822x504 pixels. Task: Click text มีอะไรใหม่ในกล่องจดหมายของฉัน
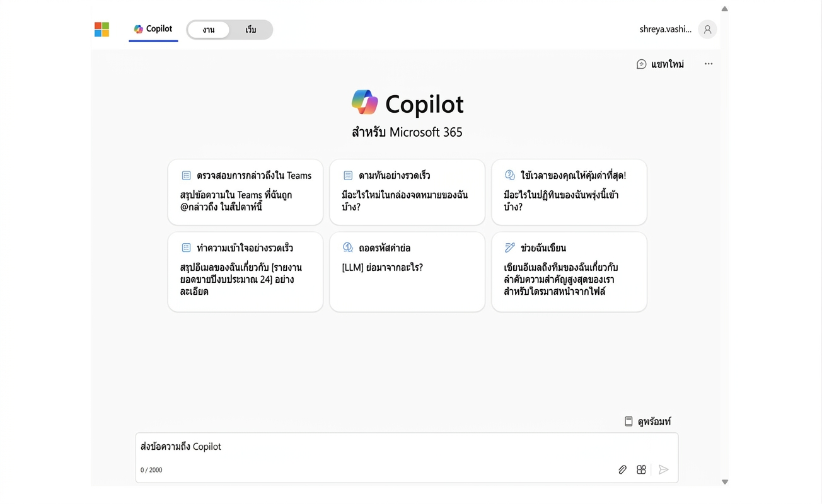coord(405,195)
